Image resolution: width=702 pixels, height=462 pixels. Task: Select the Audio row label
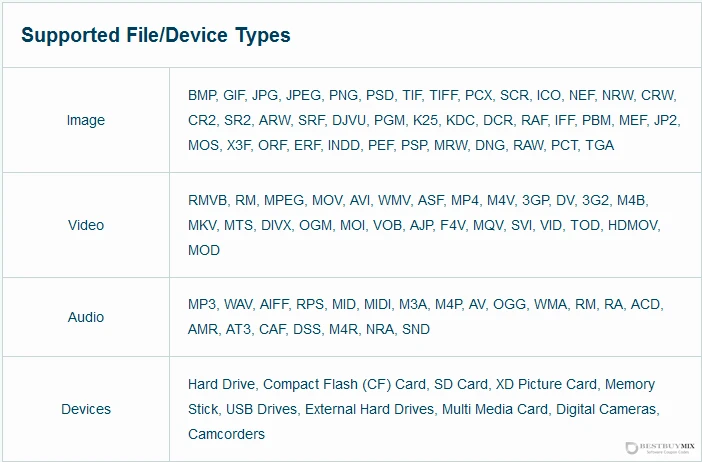pos(86,317)
